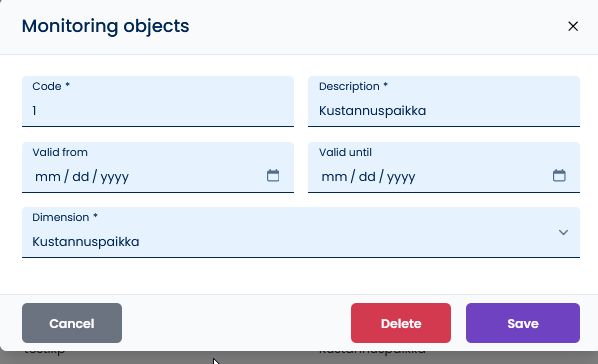The image size is (598, 364).
Task: Click the Cancel button
Action: [72, 323]
